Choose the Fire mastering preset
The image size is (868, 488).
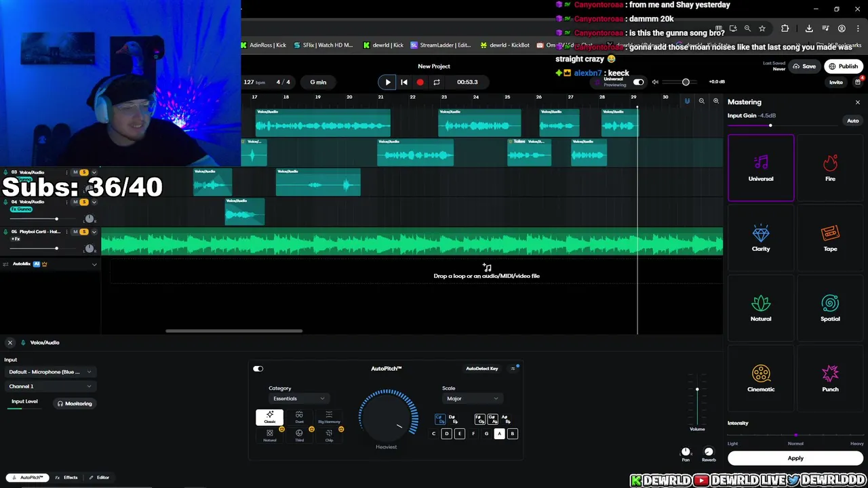830,168
